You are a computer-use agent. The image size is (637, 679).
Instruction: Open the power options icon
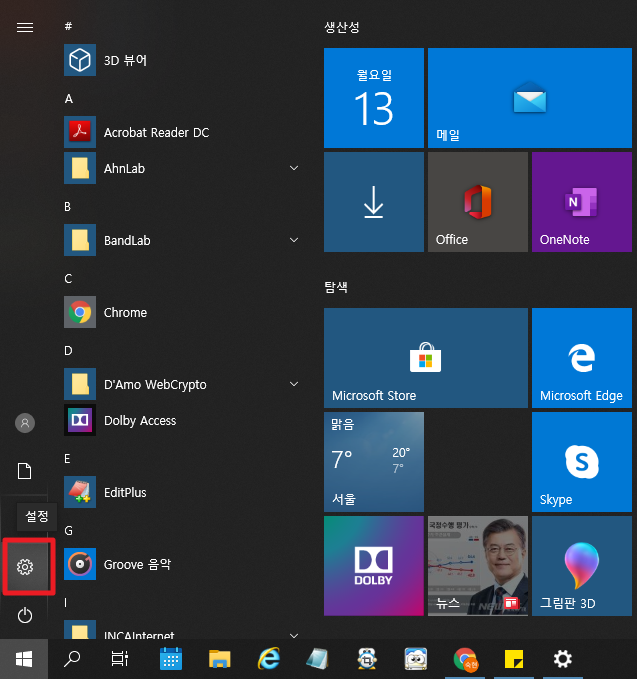(25, 615)
